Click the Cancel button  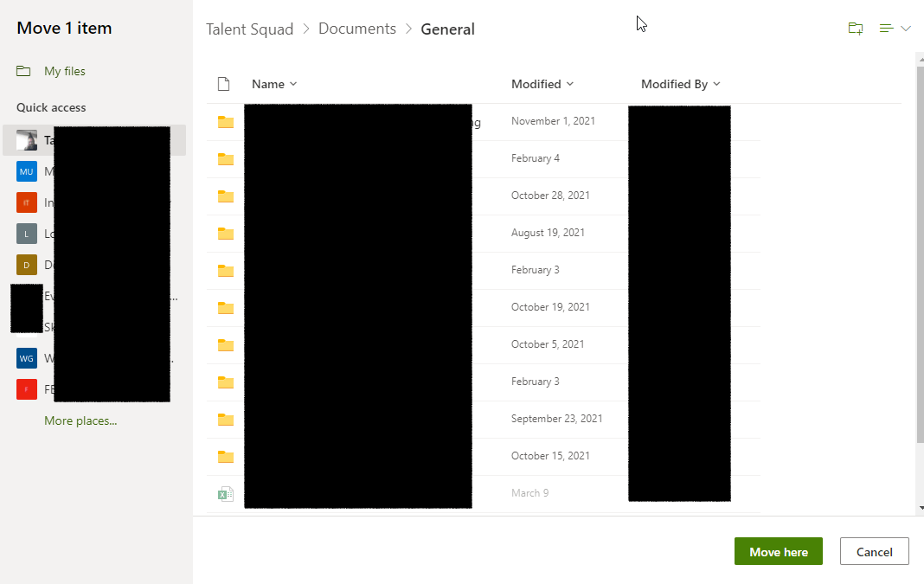(875, 551)
